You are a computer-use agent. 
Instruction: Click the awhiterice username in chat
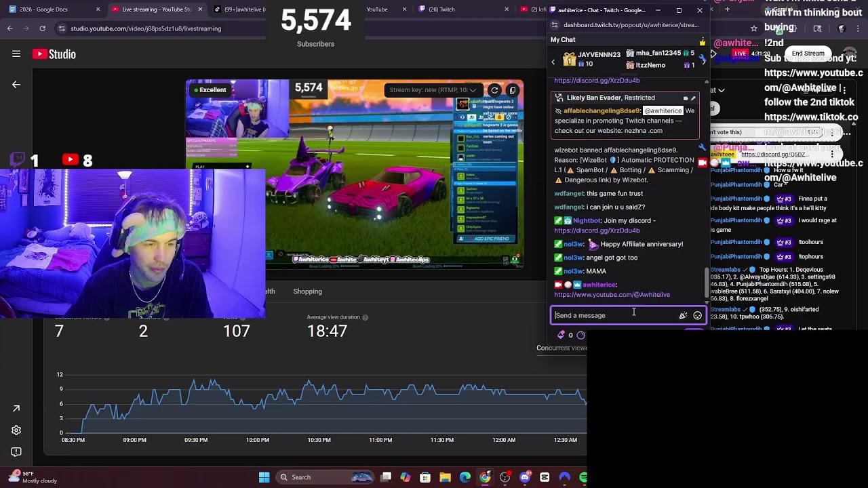coord(599,285)
